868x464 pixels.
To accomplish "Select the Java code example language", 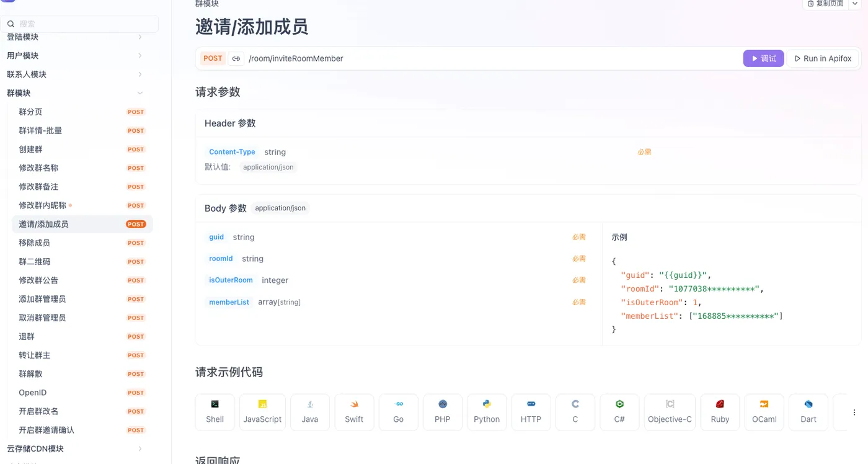I will (309, 412).
